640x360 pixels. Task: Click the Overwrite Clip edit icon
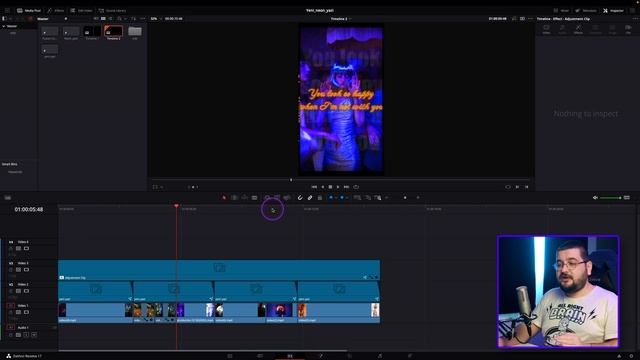(x=277, y=198)
